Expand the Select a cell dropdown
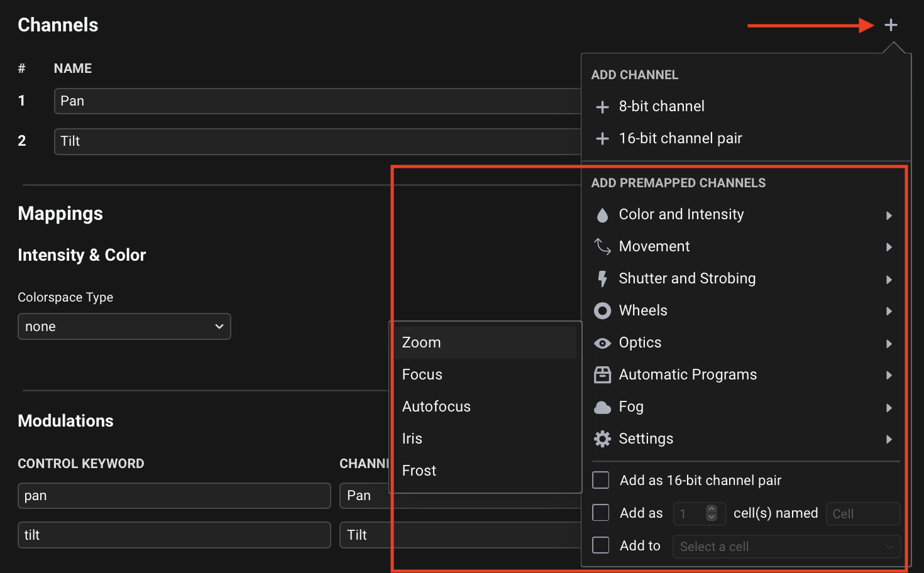 786,547
